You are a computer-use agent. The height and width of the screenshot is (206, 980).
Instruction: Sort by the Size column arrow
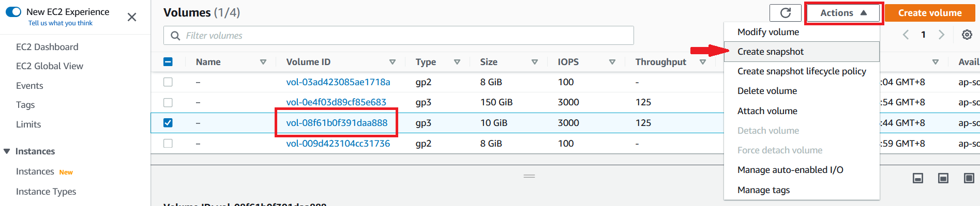pos(535,62)
